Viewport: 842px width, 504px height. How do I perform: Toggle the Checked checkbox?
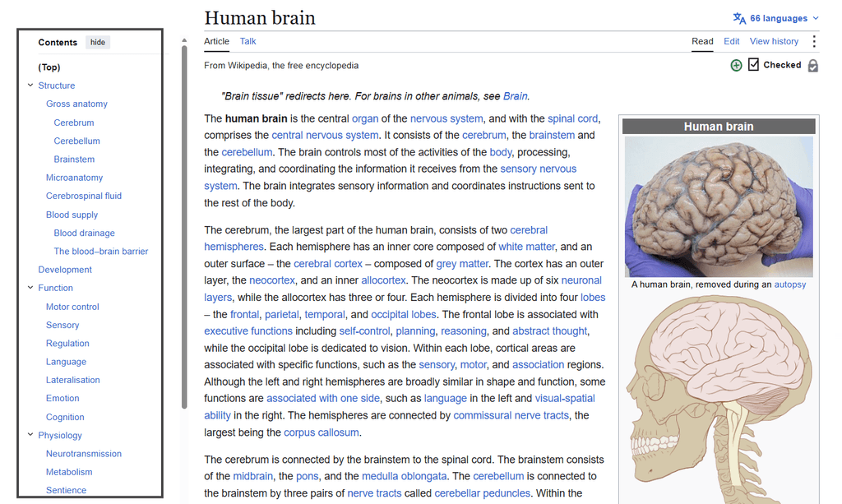point(753,64)
